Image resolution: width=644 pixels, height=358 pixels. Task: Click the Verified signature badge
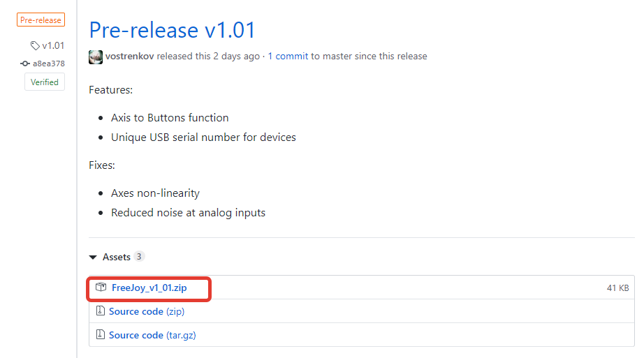(45, 82)
